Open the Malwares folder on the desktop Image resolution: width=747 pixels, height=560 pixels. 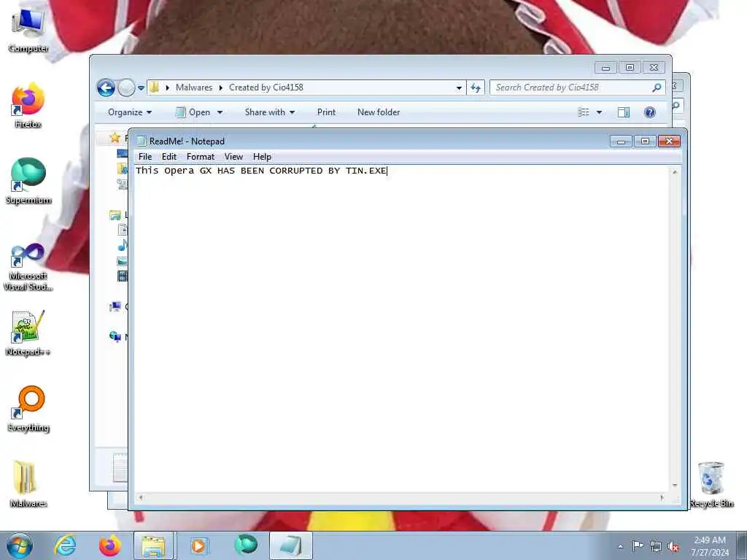coord(28,484)
